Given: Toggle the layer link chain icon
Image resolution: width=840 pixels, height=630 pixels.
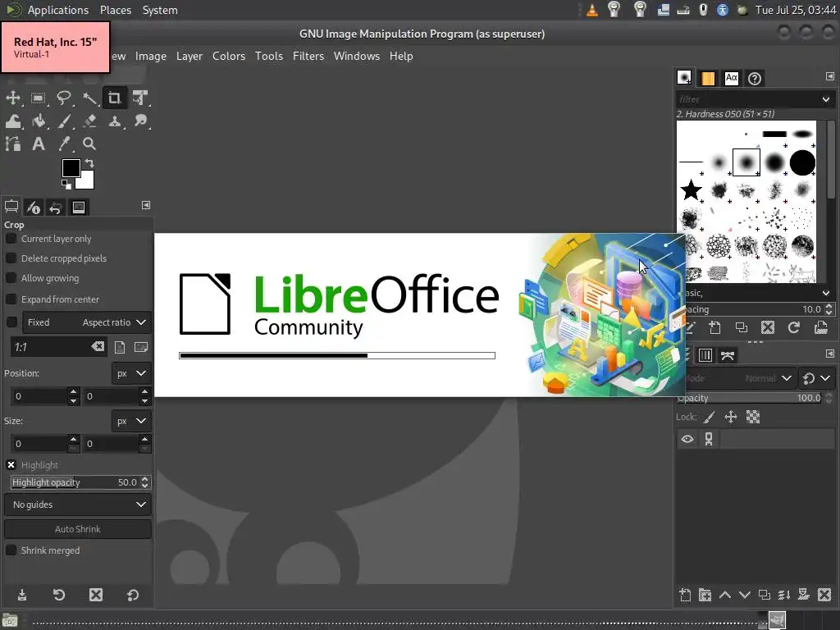Looking at the screenshot, I should click(x=709, y=440).
